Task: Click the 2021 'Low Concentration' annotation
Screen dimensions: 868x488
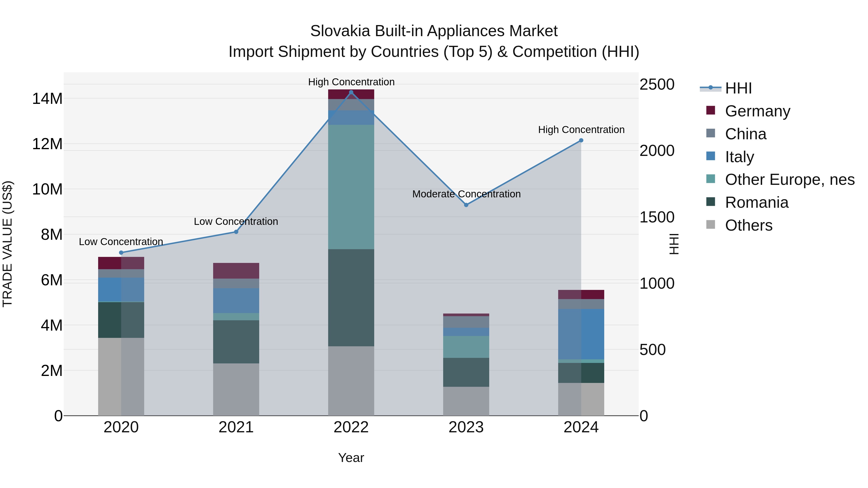Action: (236, 222)
